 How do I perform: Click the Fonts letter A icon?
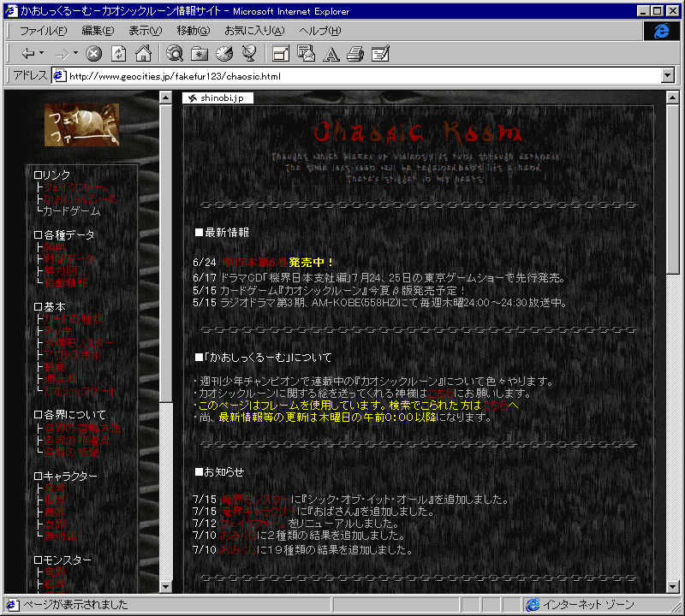tap(331, 54)
